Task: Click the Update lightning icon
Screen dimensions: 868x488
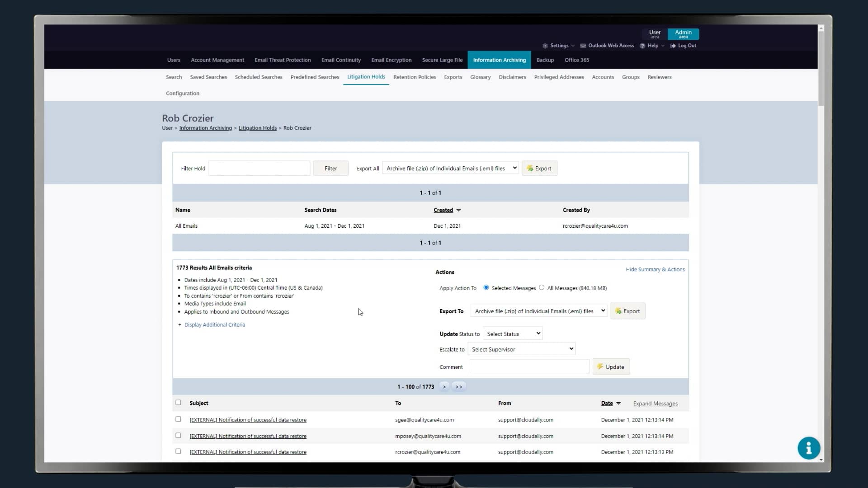Action: [x=600, y=366]
